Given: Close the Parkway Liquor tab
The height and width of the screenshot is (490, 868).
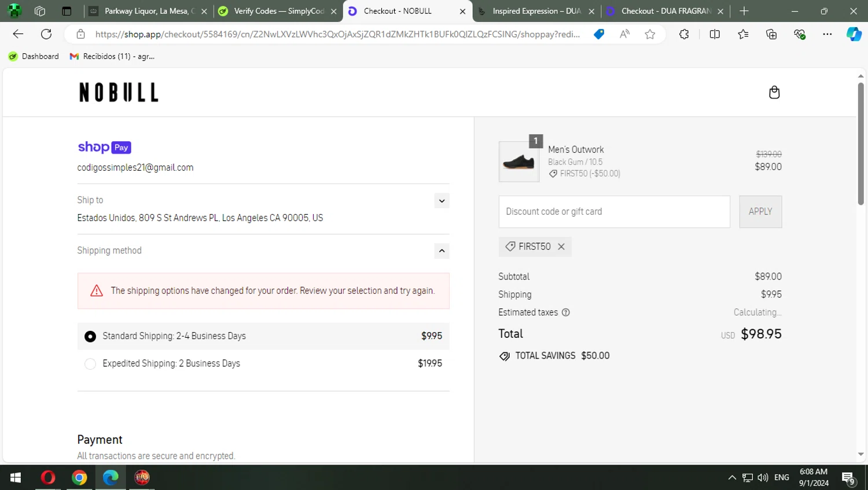Looking at the screenshot, I should coord(204,11).
